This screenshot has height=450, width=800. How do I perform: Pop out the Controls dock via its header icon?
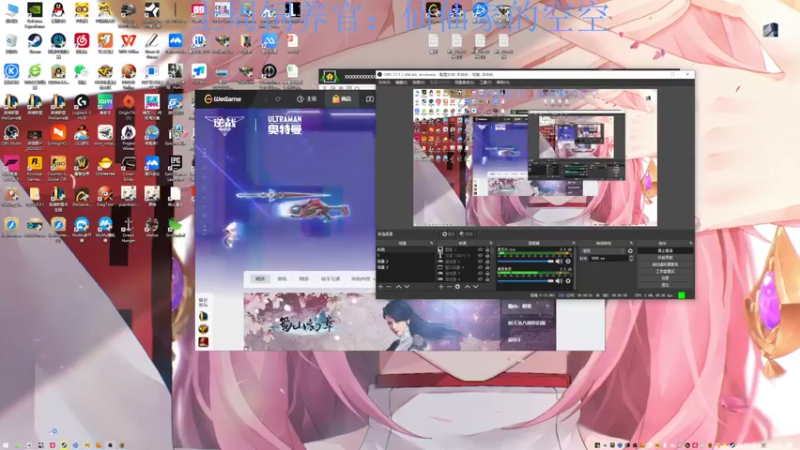coord(692,243)
